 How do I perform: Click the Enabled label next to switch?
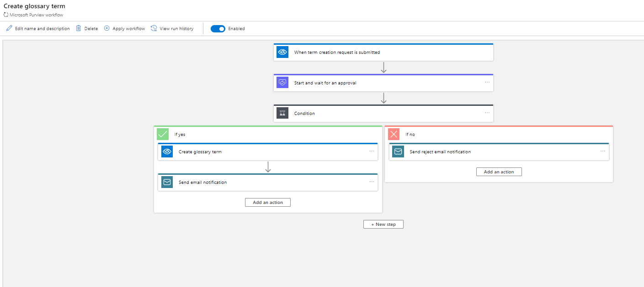(x=236, y=29)
